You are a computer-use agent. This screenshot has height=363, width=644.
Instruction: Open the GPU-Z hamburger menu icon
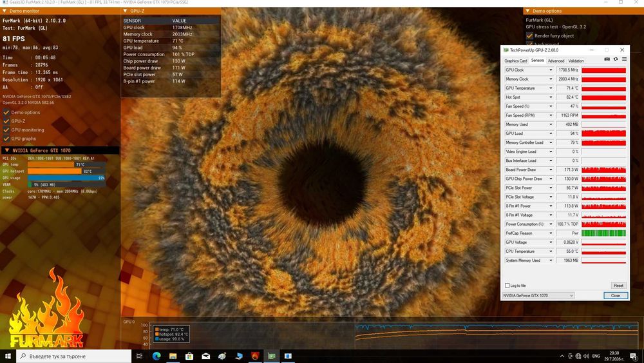[624, 59]
